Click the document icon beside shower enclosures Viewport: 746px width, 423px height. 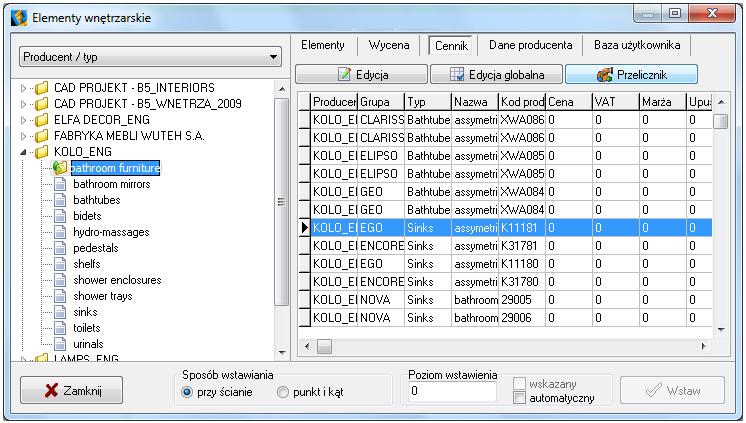click(60, 280)
